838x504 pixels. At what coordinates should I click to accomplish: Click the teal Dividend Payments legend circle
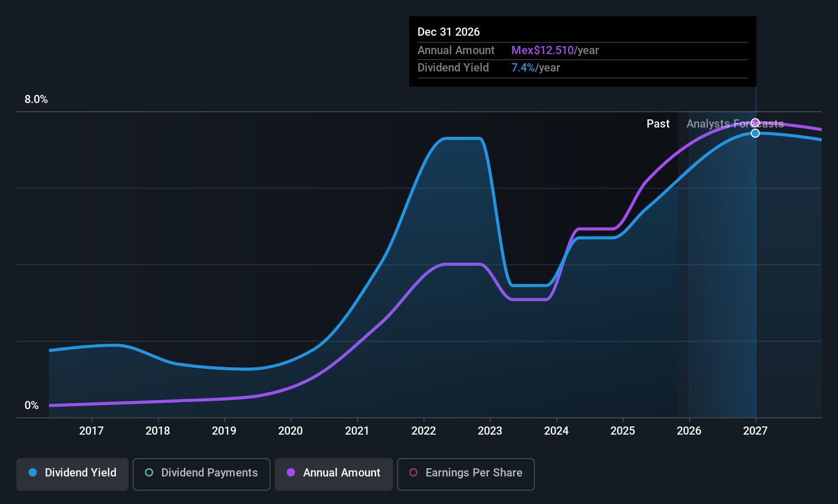point(149,472)
